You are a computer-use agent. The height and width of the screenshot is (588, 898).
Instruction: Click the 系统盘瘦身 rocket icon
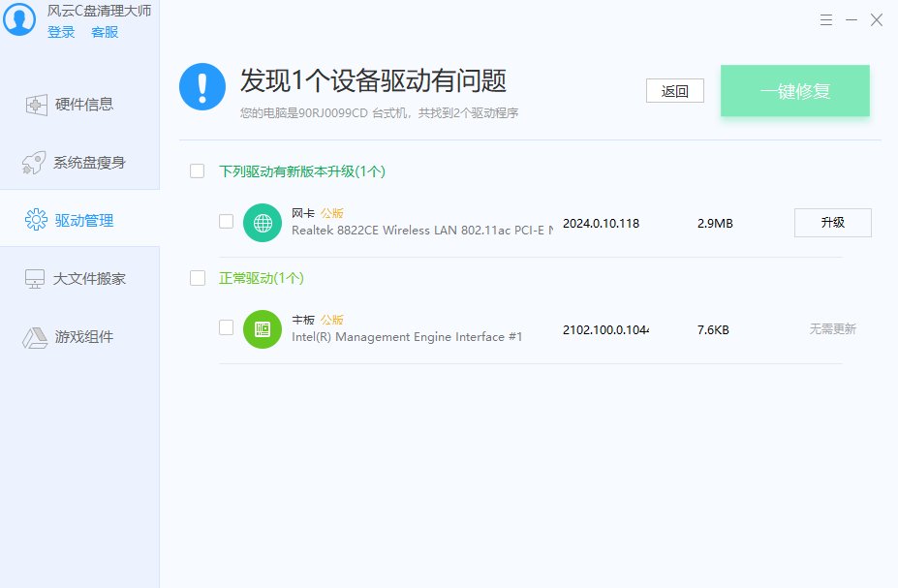coord(36,163)
